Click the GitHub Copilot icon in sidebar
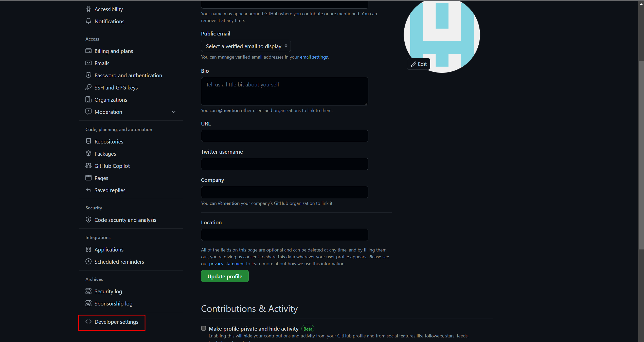Screen dimensions: 644x342 tap(88, 166)
